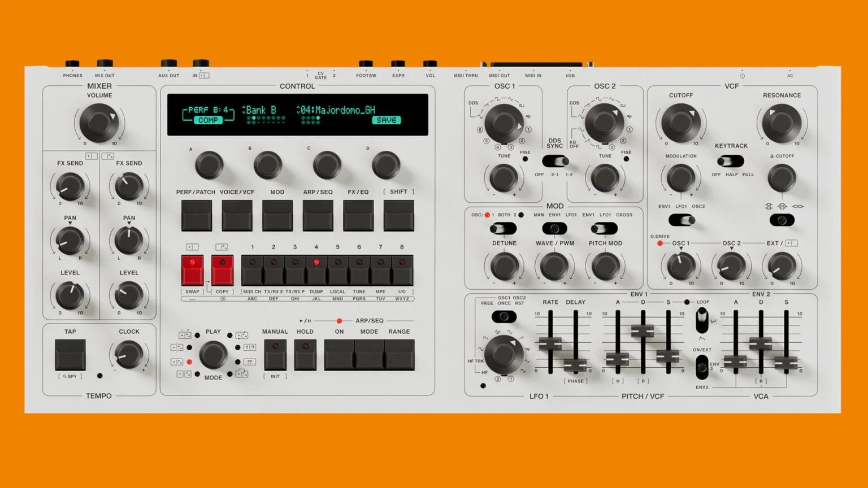Viewport: 868px width, 488px height.
Task: Click the PLAY MODE selector knob
Action: [213, 355]
